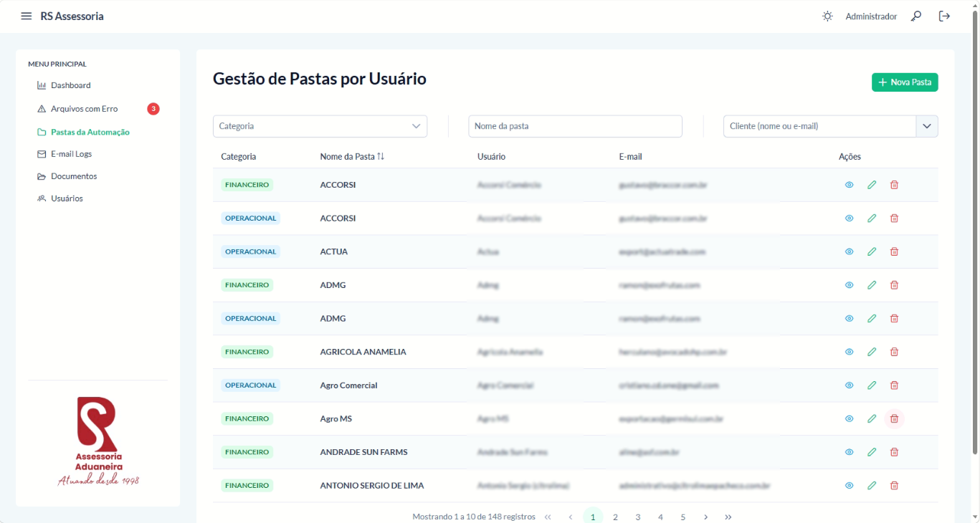Edit the ANTONIO SERGIO DE LIMA folder
980x523 pixels.
tap(872, 486)
